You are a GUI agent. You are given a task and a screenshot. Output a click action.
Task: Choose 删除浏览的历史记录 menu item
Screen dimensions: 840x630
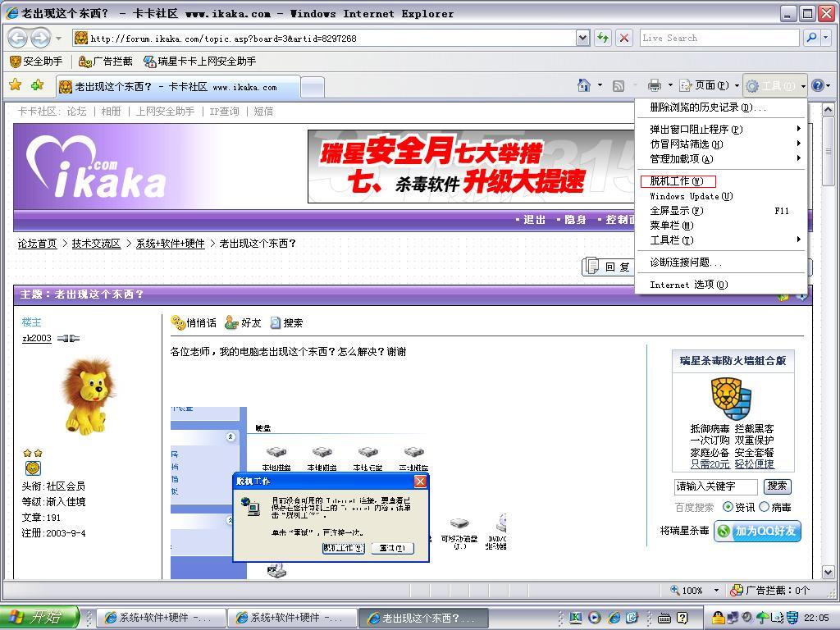tap(721, 107)
